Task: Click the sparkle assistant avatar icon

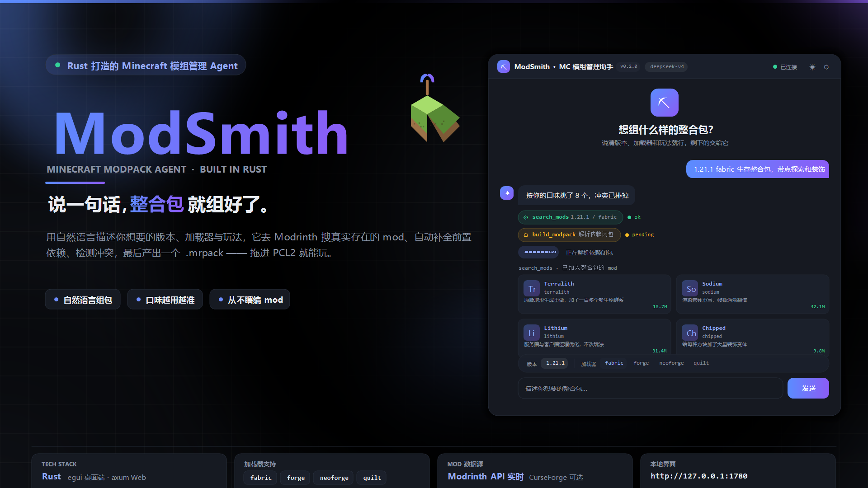Action: (507, 193)
